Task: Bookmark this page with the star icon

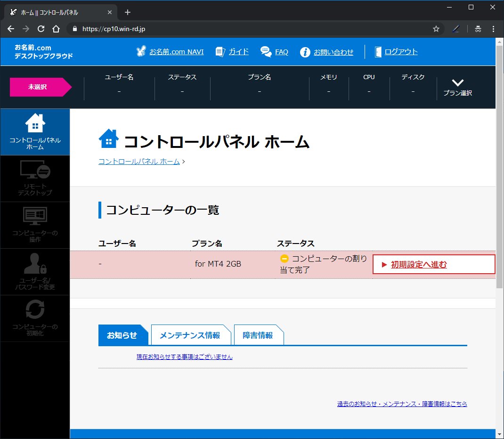Action: pyautogui.click(x=436, y=29)
